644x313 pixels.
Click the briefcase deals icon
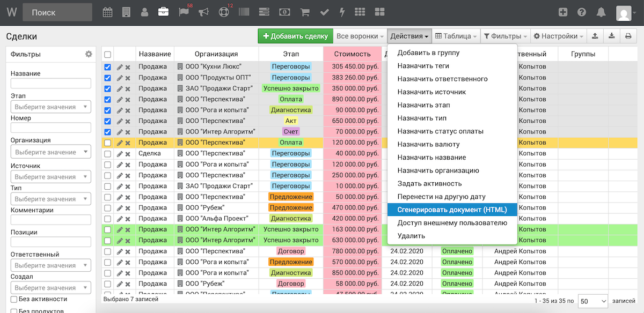click(x=163, y=12)
